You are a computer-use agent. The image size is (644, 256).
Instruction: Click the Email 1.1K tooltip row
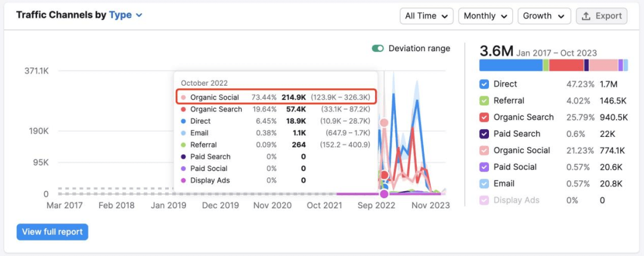[x=275, y=133]
